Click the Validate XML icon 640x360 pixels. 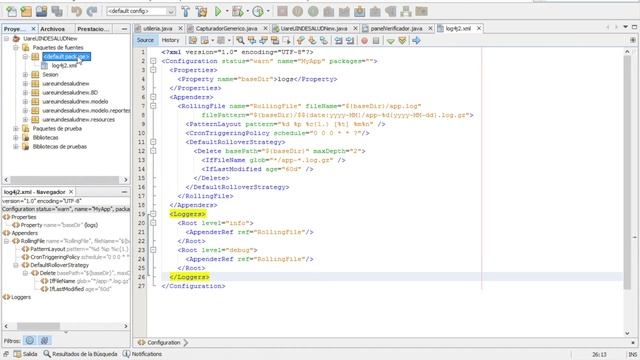[x=402, y=40]
